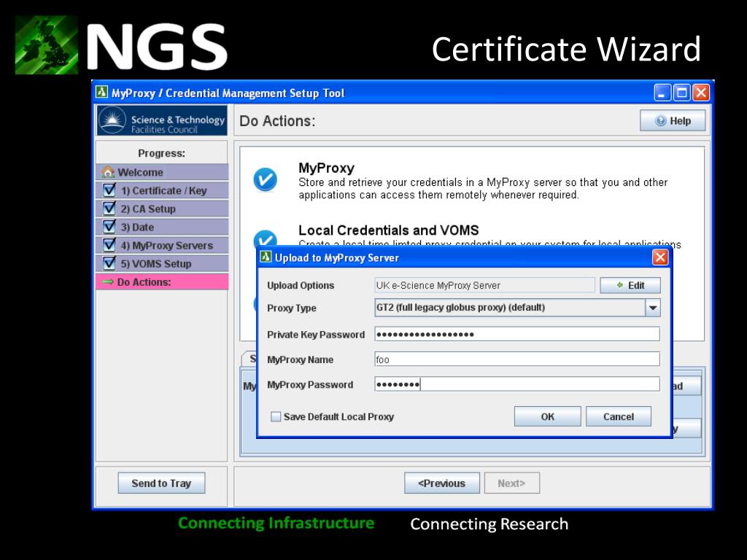Click the MyProxy Password field
Viewport: 747px width, 560px height.
517,384
